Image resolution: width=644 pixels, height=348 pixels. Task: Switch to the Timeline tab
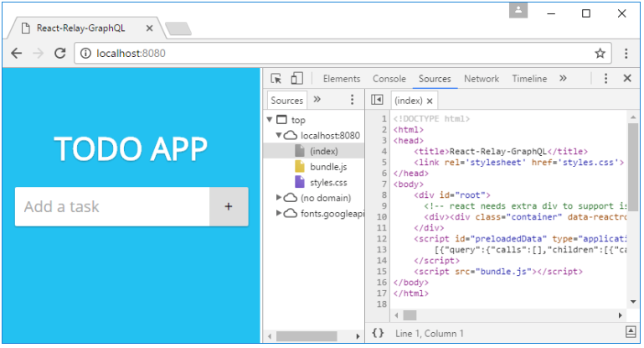point(529,79)
